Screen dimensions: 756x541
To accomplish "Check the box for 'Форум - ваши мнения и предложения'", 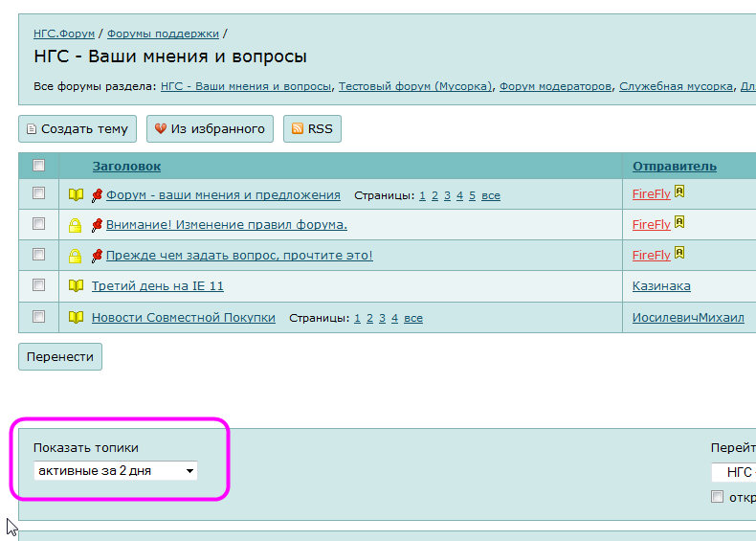I will click(38, 193).
